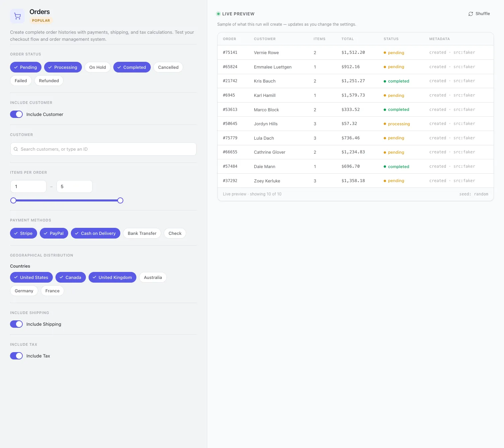Turn off the Include Shipping switch
This screenshot has width=504, height=448.
coord(16,324)
